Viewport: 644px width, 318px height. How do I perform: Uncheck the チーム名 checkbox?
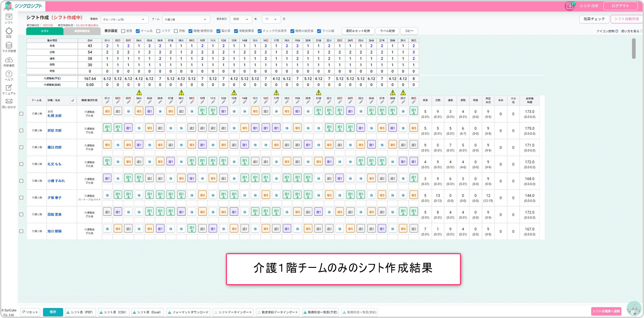pyautogui.click(x=138, y=31)
